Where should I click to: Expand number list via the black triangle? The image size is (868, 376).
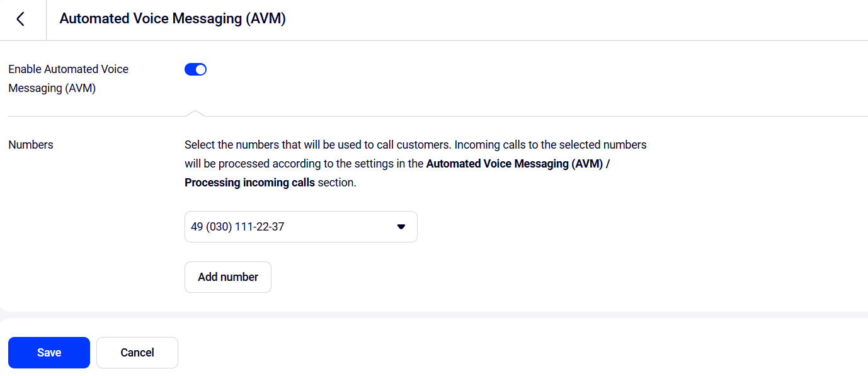pos(401,227)
